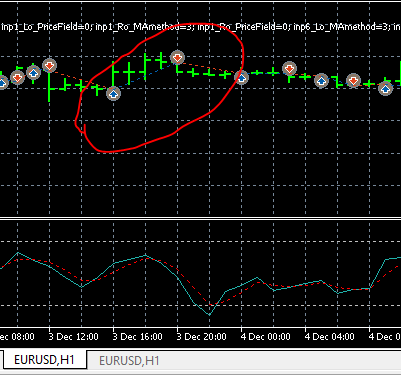Image resolution: width=401 pixels, height=375 pixels.
Task: Click the buy arrow at 4 Dec 00:00
Action: [241, 78]
